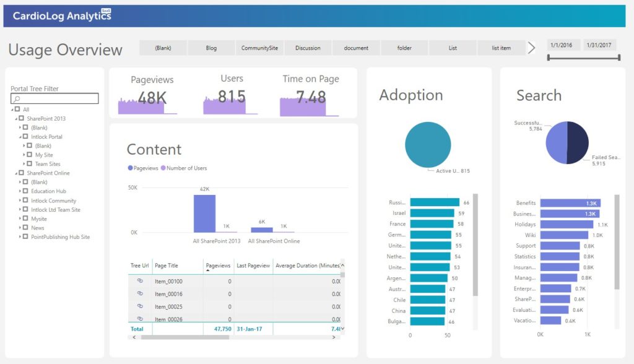Image resolution: width=634 pixels, height=364 pixels.
Task: Select the Israel bar in Adoption chart
Action: tap(432, 213)
